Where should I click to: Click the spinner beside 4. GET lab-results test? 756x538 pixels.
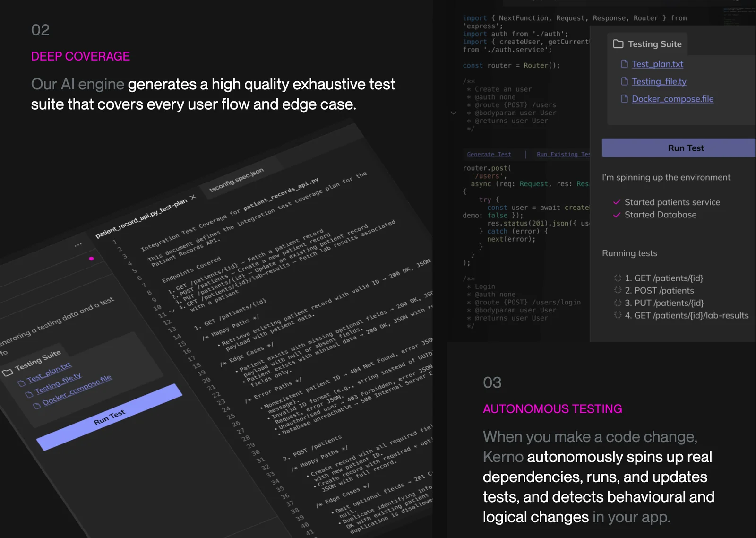pyautogui.click(x=617, y=315)
